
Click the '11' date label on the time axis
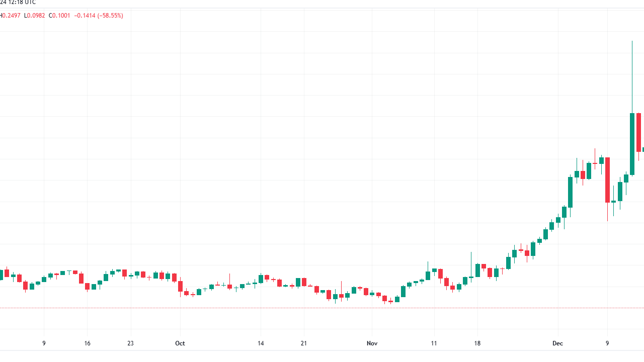434,343
